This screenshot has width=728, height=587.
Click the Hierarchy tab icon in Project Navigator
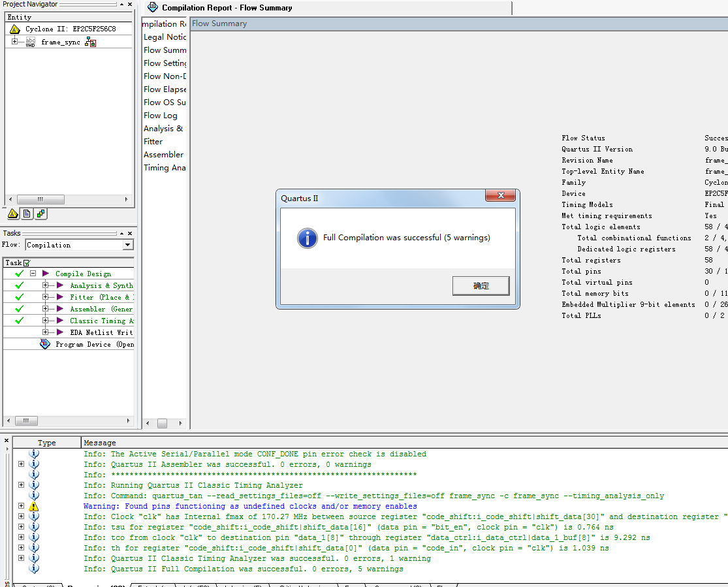click(x=13, y=214)
